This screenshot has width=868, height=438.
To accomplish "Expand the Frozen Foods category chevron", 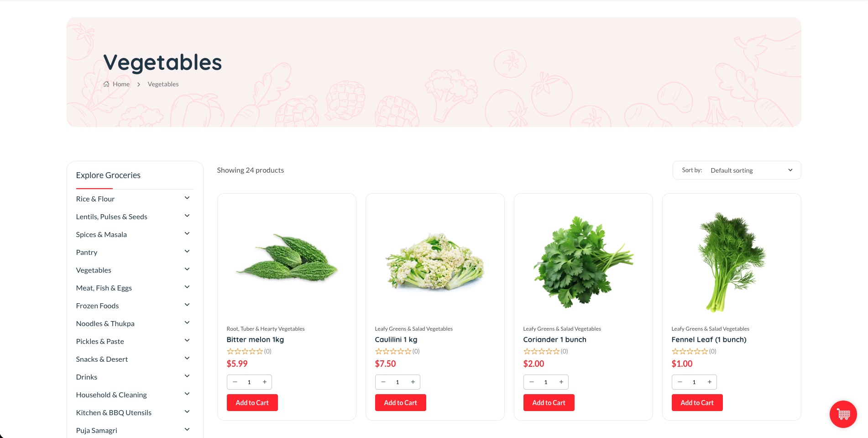I will click(187, 305).
